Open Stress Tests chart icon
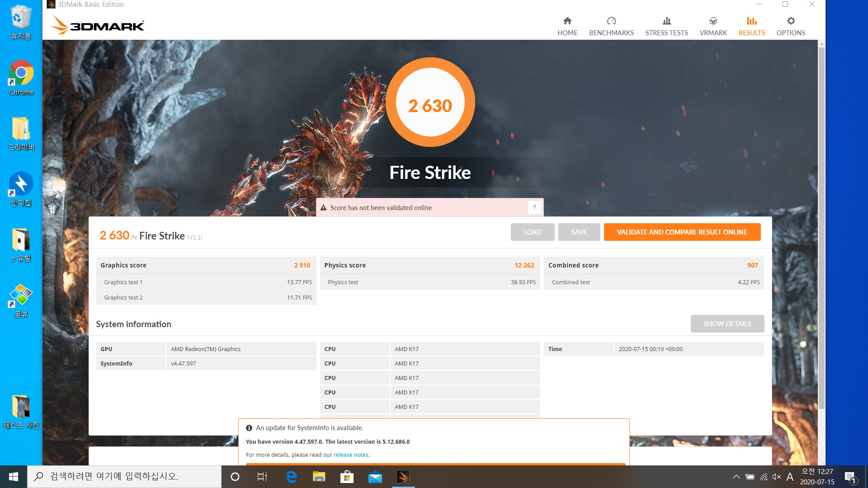868x488 pixels. point(666,21)
